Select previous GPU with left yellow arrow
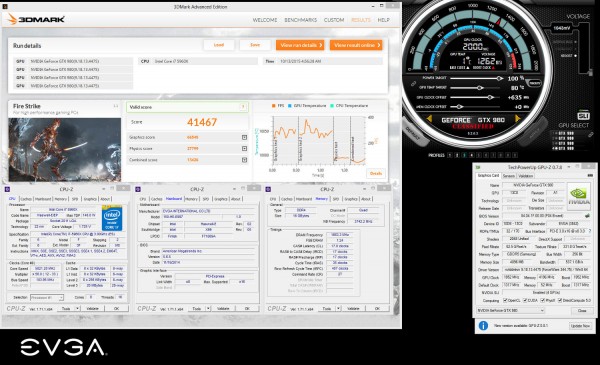The height and width of the screenshot is (365, 600). point(429,119)
